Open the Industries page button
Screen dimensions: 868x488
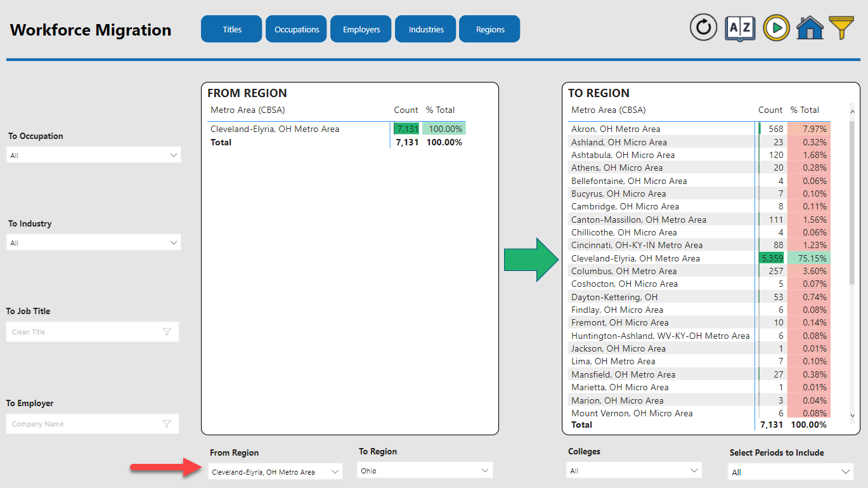click(425, 29)
